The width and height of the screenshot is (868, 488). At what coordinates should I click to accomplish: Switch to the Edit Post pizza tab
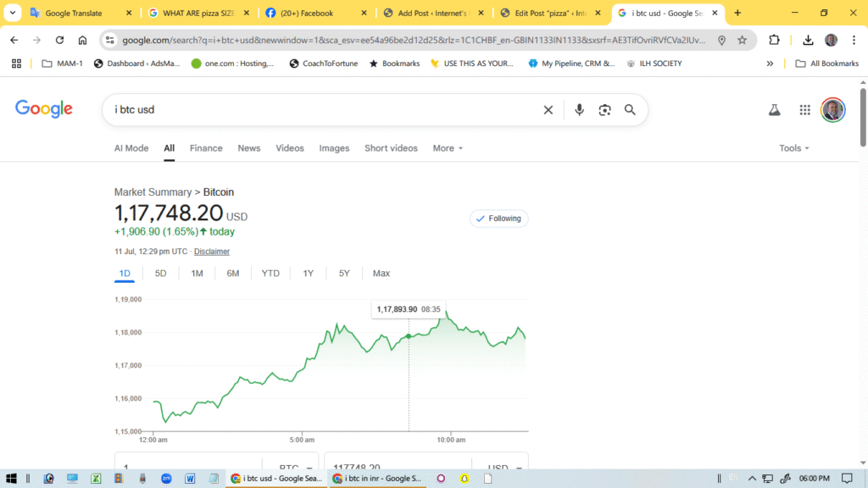(549, 13)
